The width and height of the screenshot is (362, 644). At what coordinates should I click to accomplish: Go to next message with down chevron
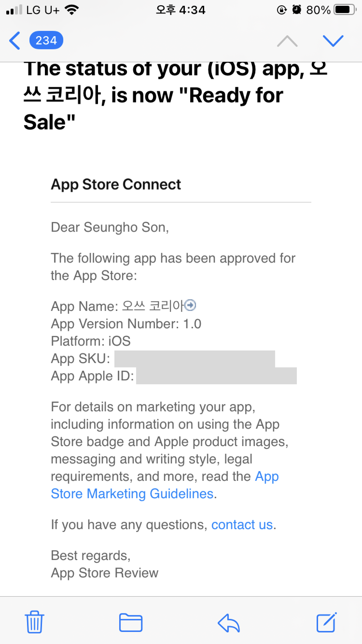coord(333,41)
